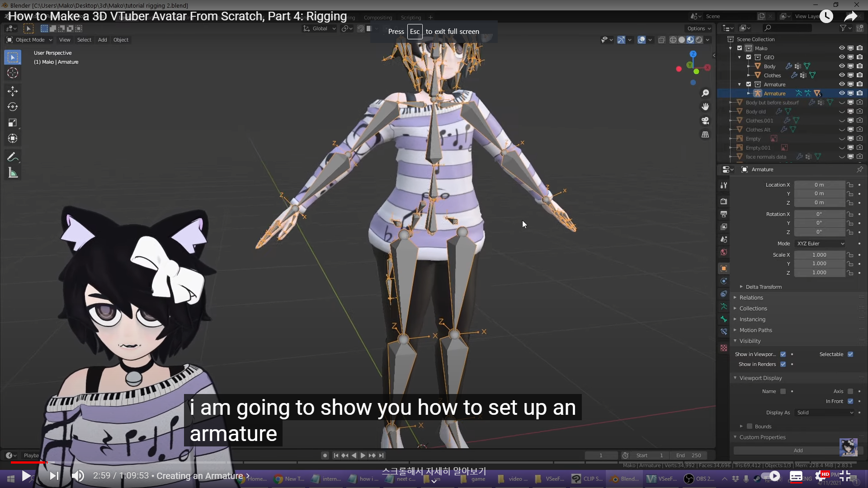Select the Move tool in toolbar

[x=13, y=91]
